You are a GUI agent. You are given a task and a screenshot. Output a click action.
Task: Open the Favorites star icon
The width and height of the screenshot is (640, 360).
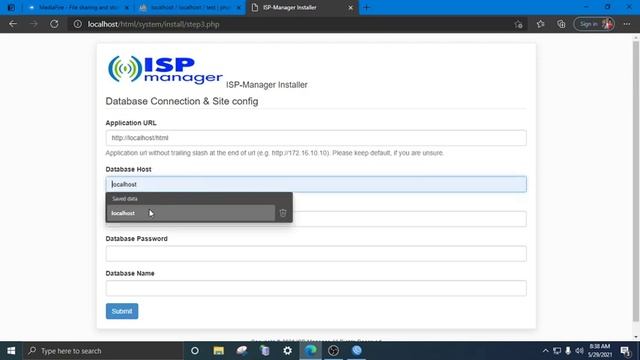point(540,24)
